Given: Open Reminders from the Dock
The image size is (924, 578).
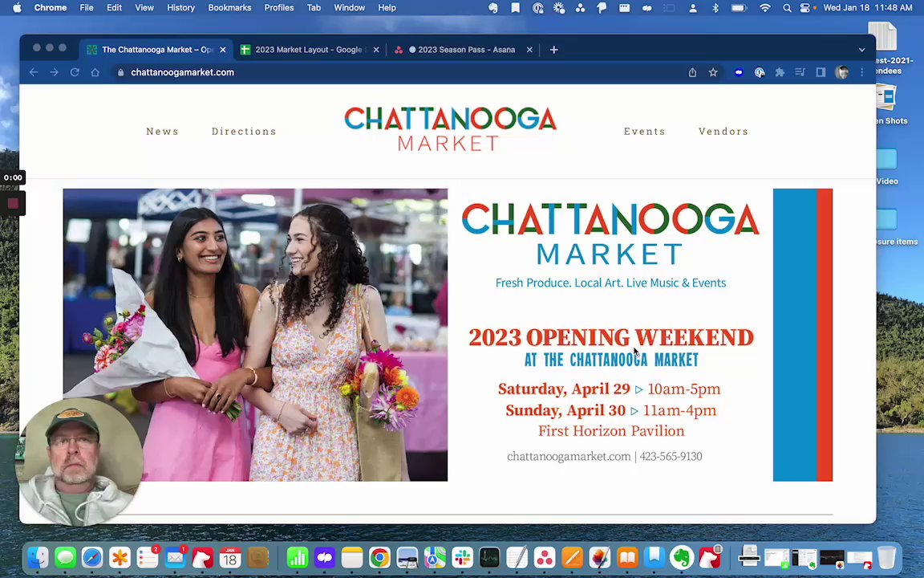Looking at the screenshot, I should point(148,557).
